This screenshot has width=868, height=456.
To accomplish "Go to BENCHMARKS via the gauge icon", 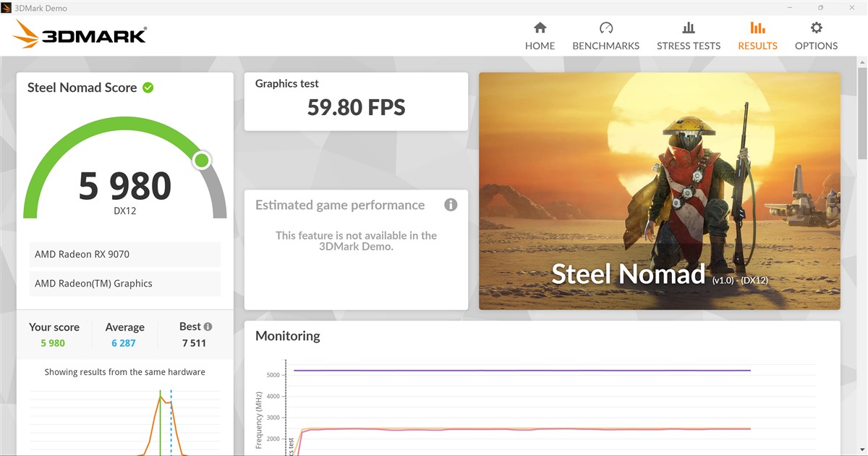I will coord(605,28).
